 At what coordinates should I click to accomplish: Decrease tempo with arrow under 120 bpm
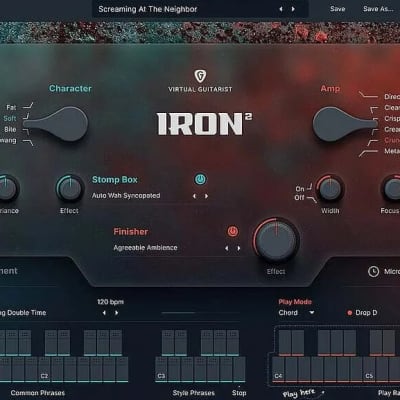click(104, 313)
